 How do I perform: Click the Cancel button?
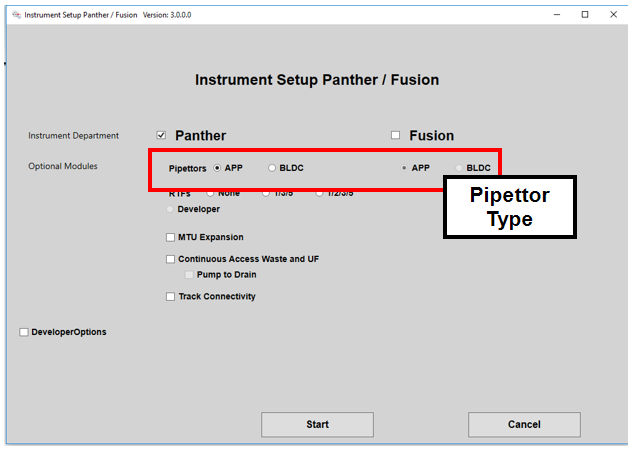(x=524, y=425)
